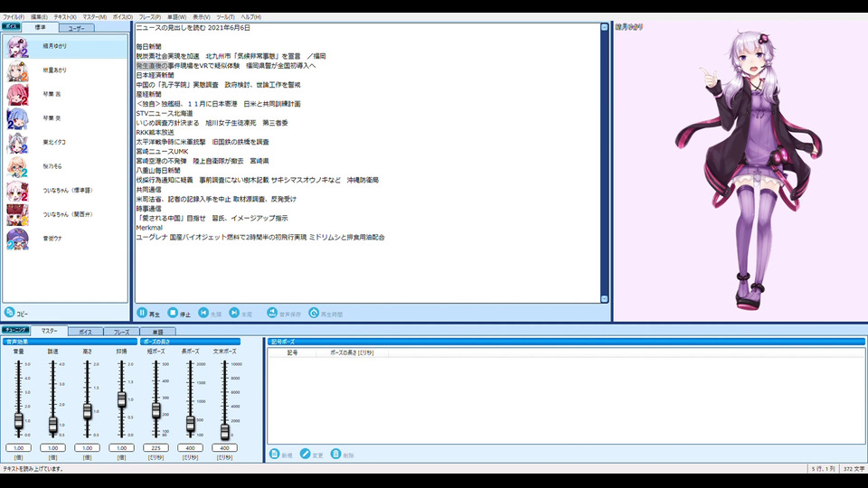The width and height of the screenshot is (868, 488).
Task: Focus the 話速 value field
Action: coord(52,447)
